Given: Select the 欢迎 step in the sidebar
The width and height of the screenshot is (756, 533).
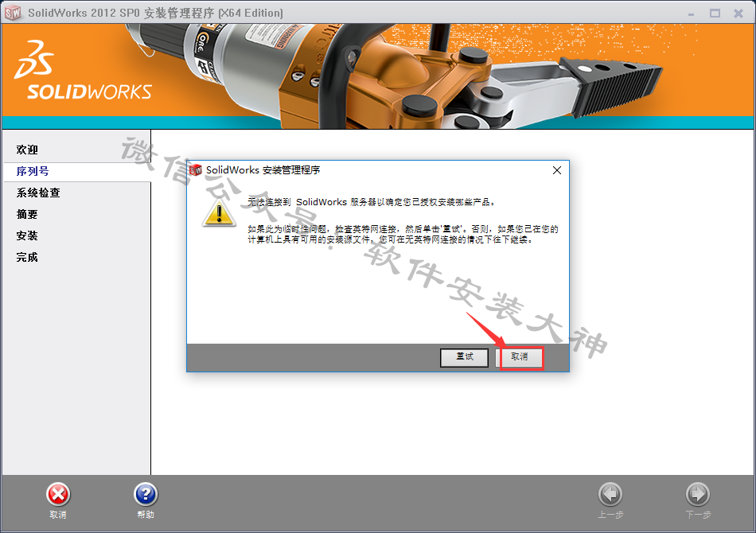Looking at the screenshot, I should click(x=27, y=150).
